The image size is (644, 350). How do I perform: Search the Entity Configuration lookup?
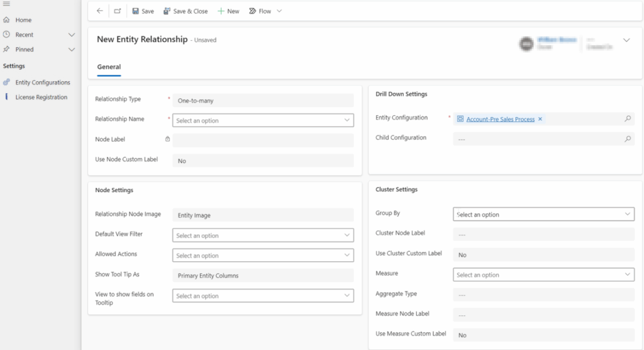[x=628, y=119]
